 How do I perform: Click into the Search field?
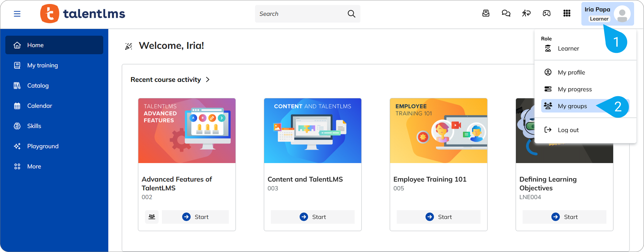(x=301, y=14)
